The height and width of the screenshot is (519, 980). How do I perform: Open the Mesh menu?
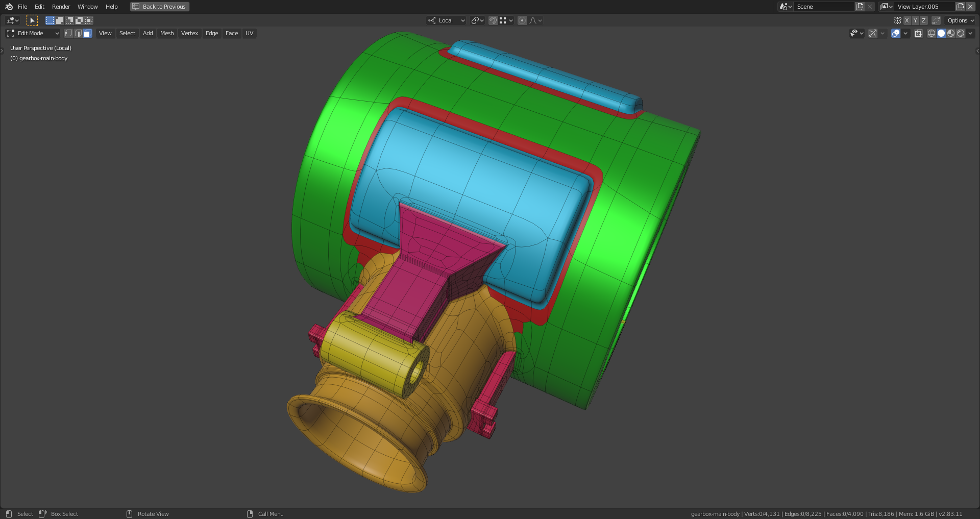[167, 33]
